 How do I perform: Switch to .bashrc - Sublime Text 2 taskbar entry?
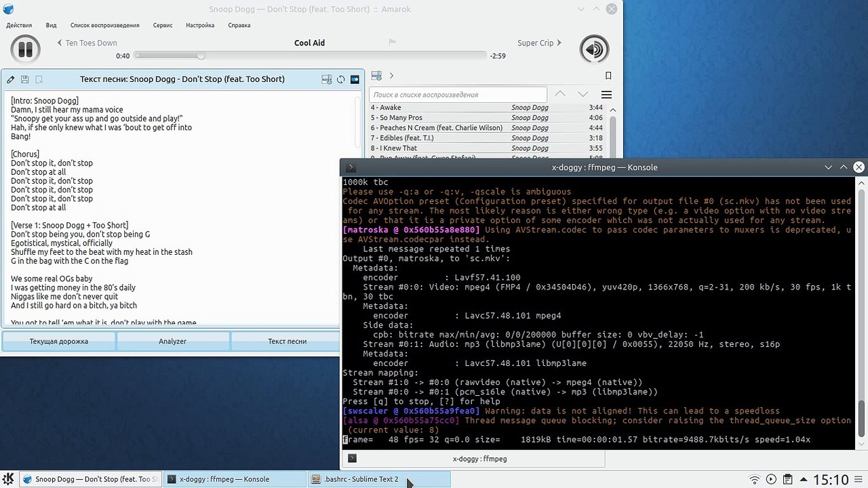pos(378,479)
